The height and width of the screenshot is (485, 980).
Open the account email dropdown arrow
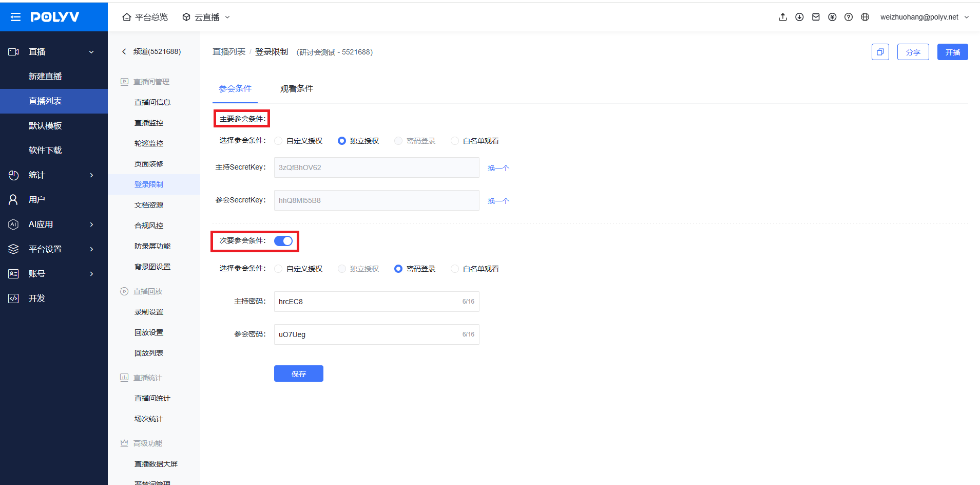click(x=967, y=17)
